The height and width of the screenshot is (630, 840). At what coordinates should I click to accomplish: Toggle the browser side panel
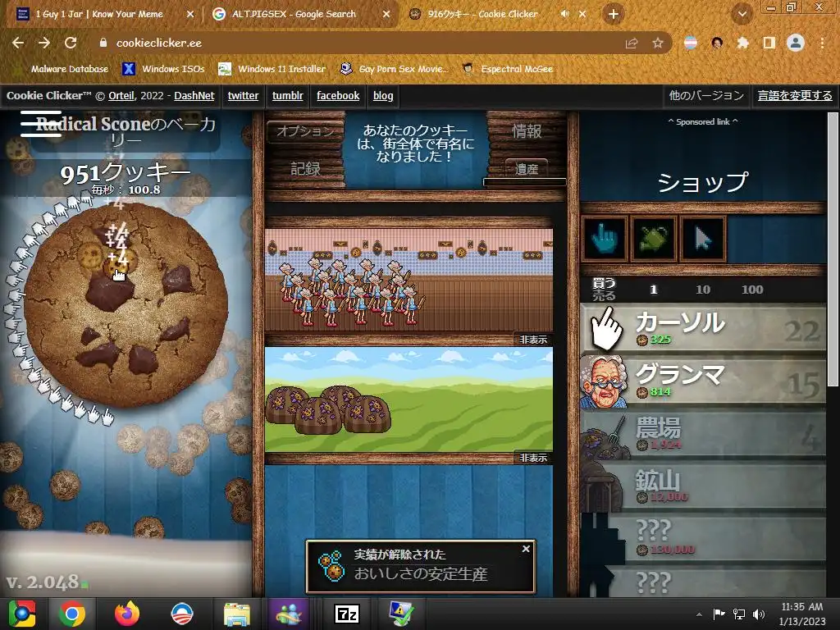tap(769, 43)
